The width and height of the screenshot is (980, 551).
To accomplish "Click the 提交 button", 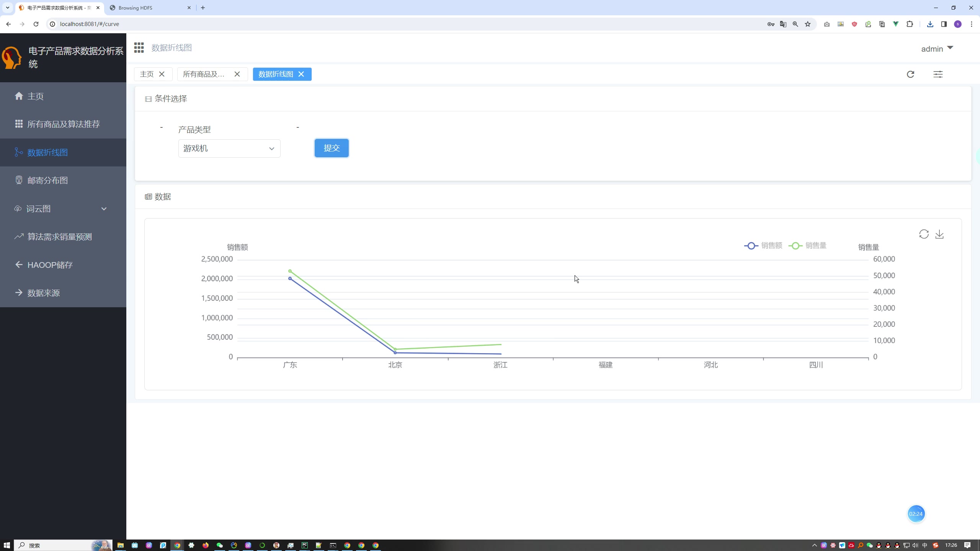I will point(332,148).
